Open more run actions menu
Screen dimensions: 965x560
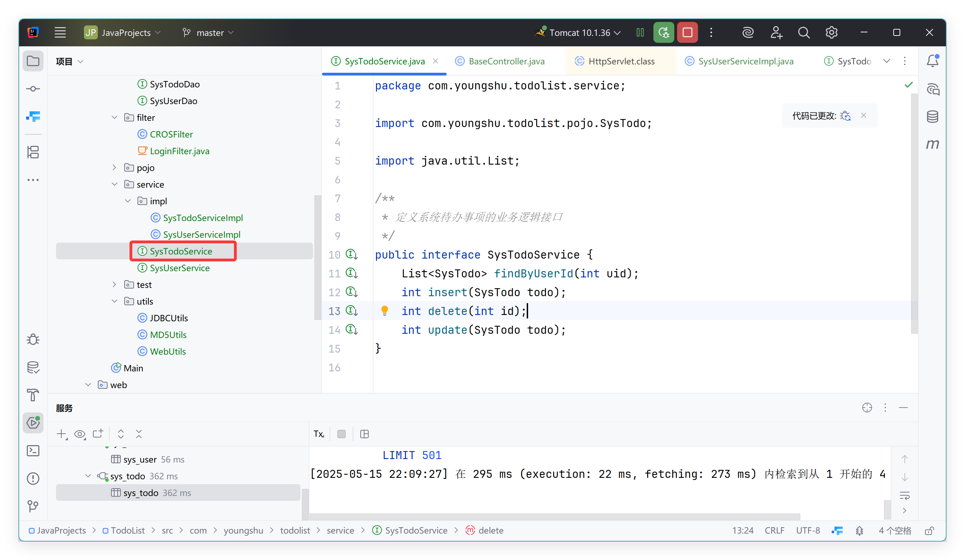(711, 32)
